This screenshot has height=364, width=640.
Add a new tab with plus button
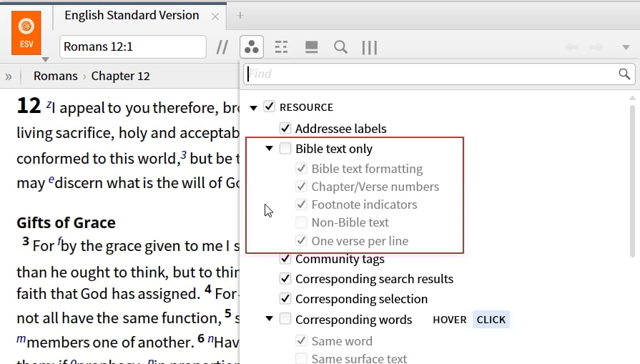pos(240,16)
